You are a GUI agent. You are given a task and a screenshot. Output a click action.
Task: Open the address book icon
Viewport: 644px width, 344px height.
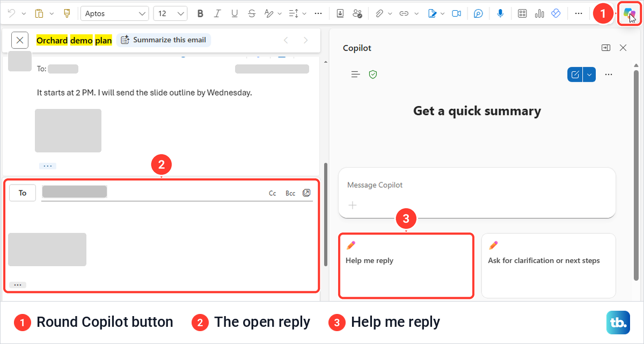coord(340,13)
